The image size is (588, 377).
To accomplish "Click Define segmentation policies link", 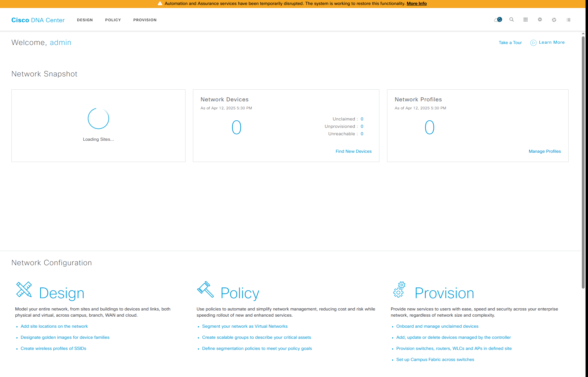I will click(257, 348).
